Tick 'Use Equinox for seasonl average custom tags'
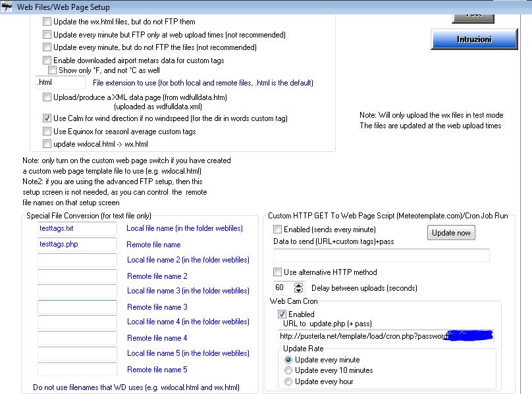This screenshot has height=394, width=532. pyautogui.click(x=47, y=131)
